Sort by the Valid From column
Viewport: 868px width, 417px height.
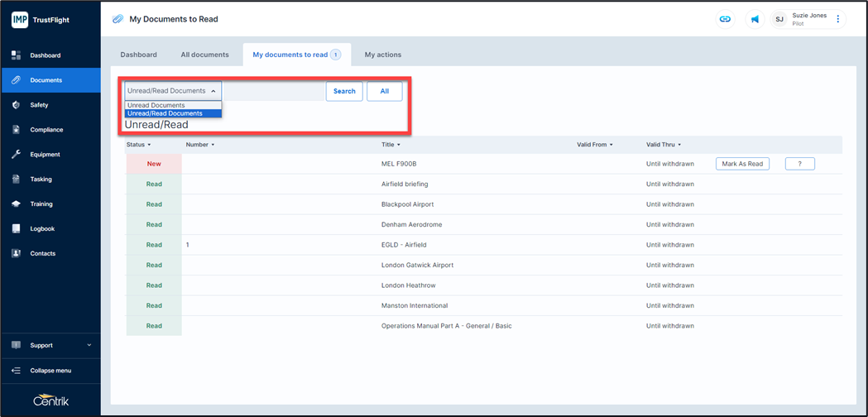594,145
